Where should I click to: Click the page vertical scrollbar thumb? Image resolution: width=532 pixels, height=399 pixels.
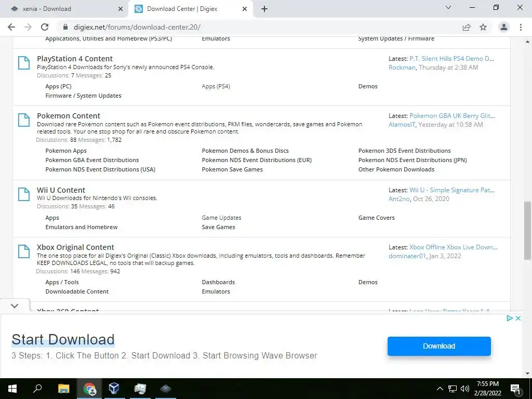[527, 231]
